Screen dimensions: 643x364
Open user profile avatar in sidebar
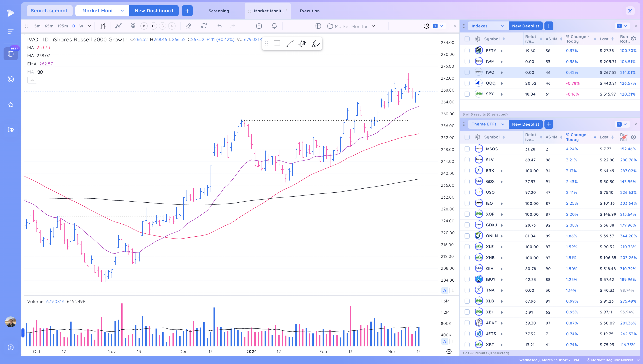tap(10, 322)
